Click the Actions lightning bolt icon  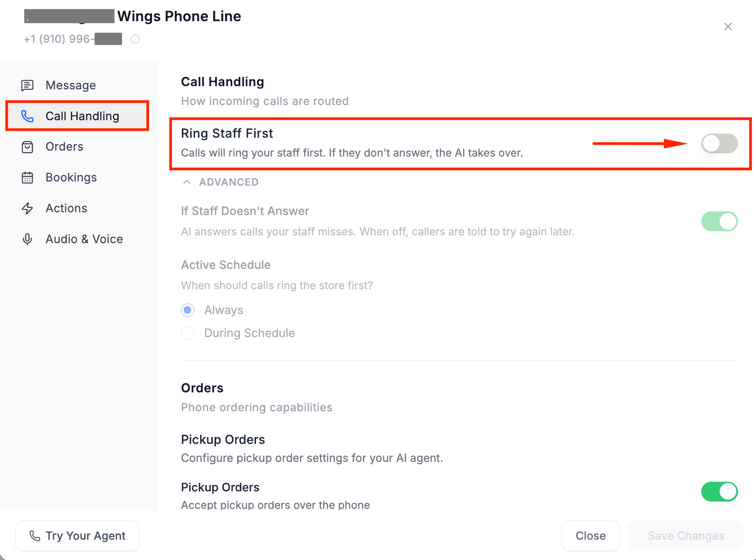(x=28, y=209)
